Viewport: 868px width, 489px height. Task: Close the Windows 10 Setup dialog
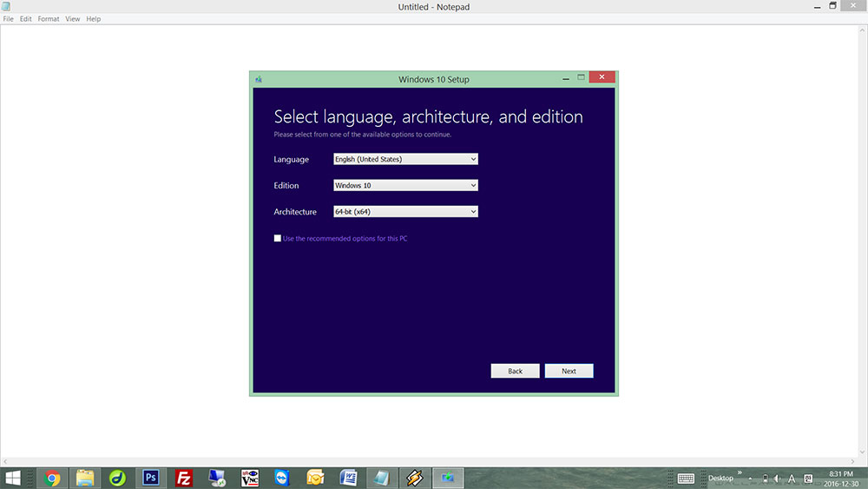tap(602, 77)
